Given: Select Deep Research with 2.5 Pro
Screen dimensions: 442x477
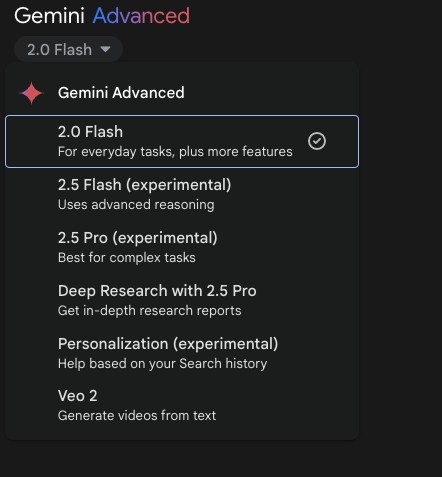Looking at the screenshot, I should [182, 300].
